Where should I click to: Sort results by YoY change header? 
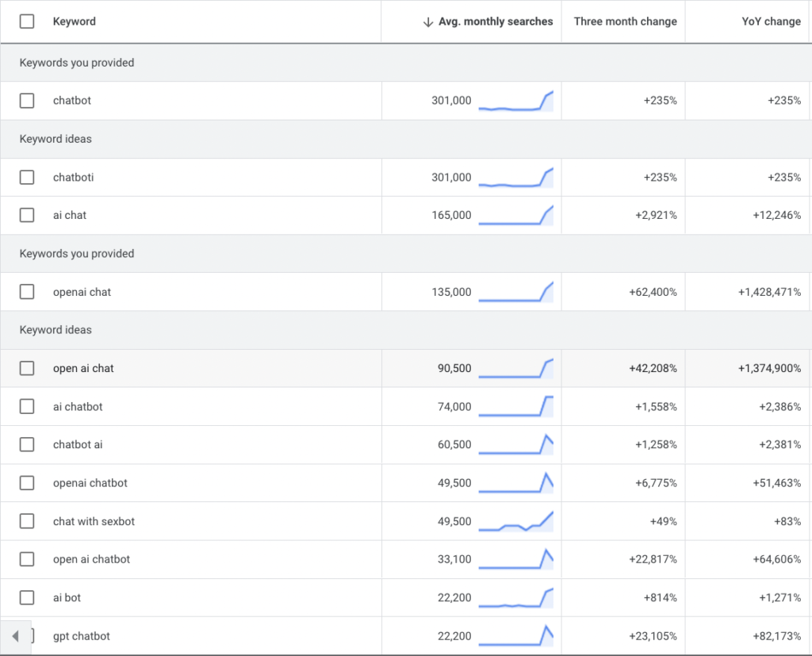[x=771, y=21]
